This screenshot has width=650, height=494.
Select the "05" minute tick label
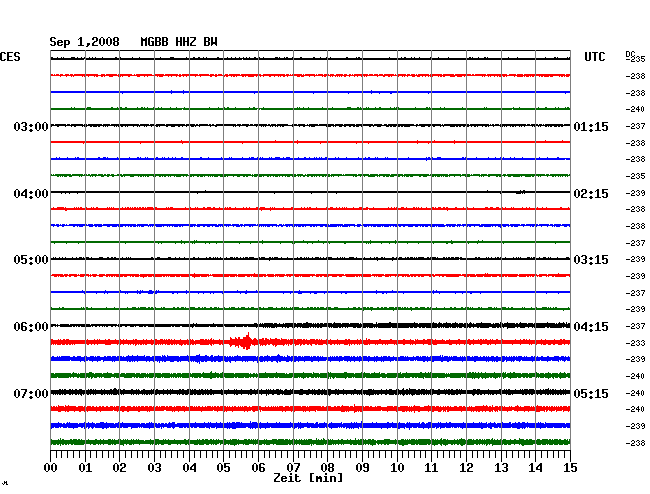[223, 468]
